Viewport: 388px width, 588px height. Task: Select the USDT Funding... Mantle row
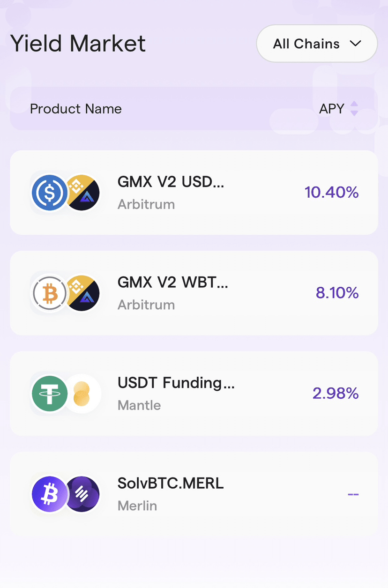pos(194,394)
